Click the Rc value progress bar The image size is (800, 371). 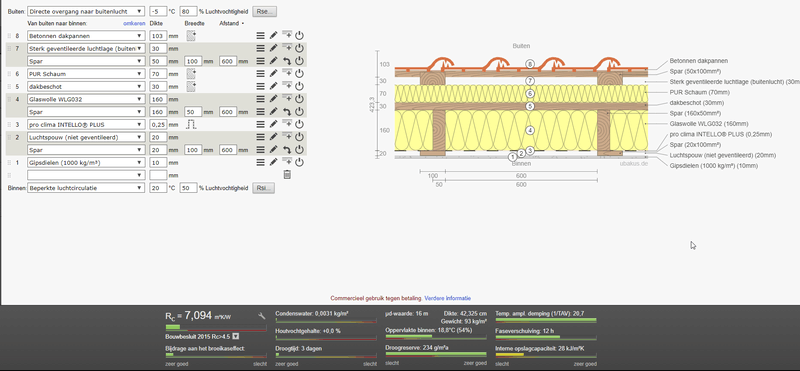coord(216,327)
